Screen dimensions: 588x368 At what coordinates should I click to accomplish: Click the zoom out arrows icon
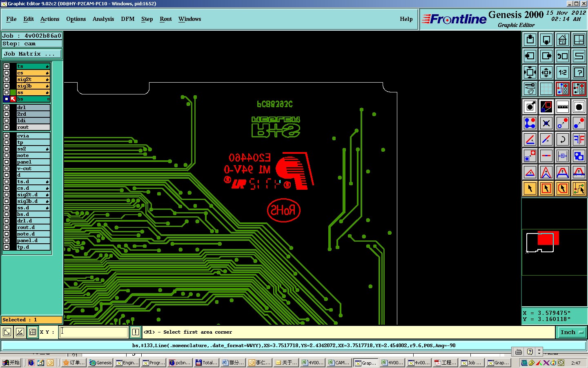(546, 72)
